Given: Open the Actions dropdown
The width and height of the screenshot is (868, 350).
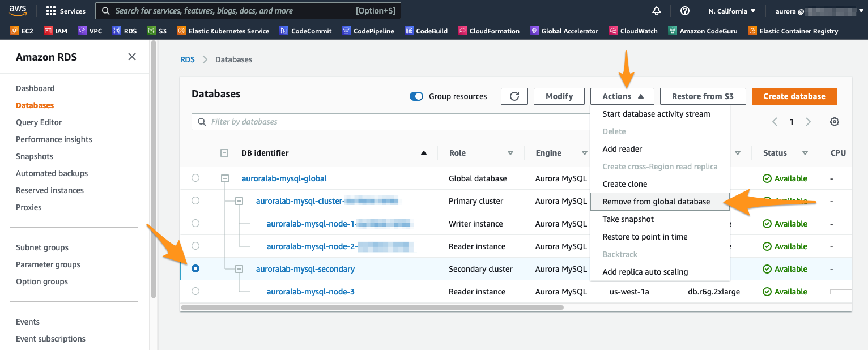Looking at the screenshot, I should point(622,96).
